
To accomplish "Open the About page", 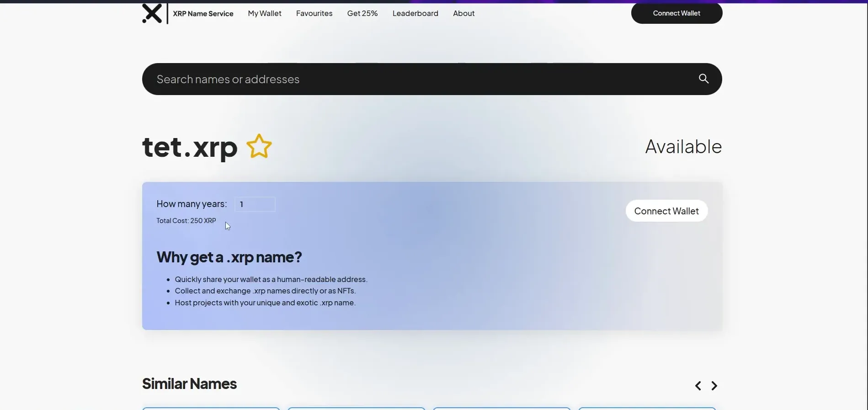I will tap(463, 13).
